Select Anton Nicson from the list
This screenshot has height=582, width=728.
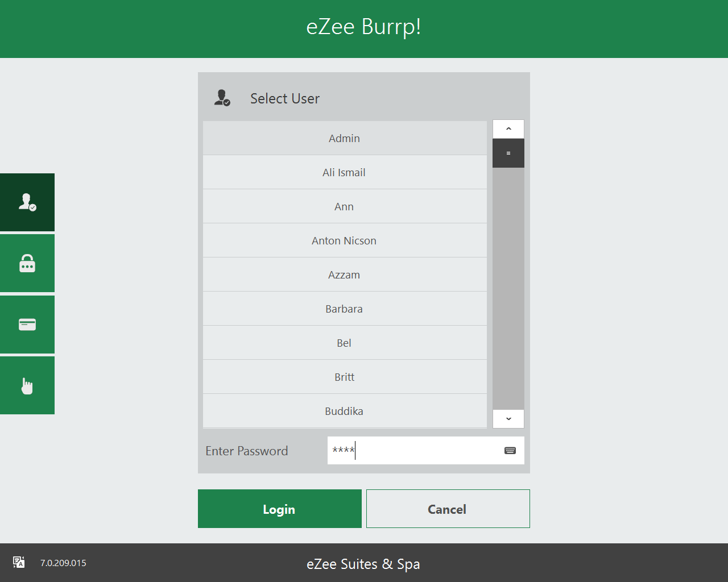pyautogui.click(x=344, y=240)
